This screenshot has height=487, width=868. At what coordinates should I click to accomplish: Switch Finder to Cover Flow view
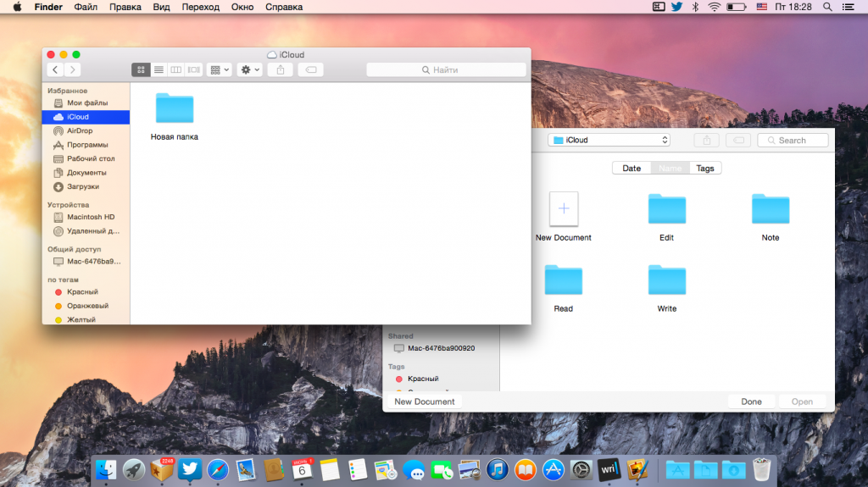pos(194,69)
